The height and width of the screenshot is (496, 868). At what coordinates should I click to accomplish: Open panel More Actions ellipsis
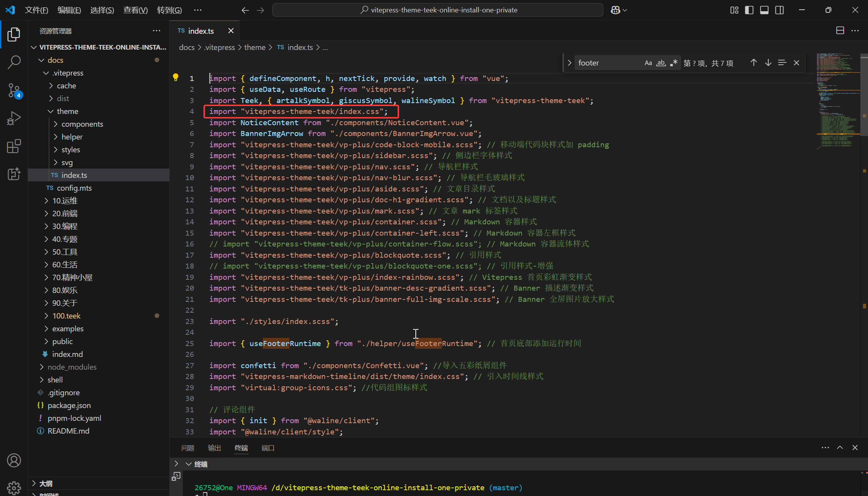(825, 448)
